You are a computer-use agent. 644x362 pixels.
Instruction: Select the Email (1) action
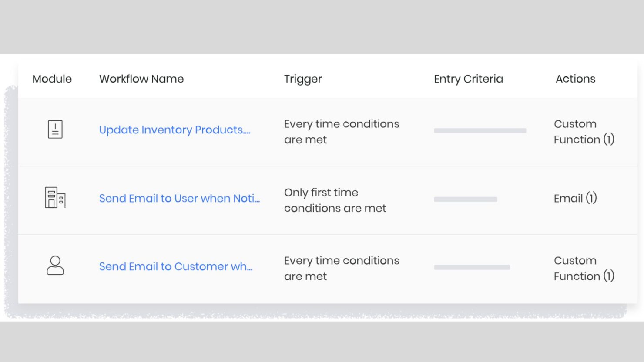575,198
